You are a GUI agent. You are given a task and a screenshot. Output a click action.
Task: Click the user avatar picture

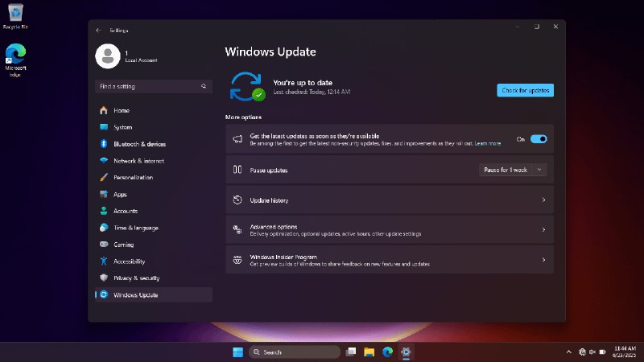click(108, 56)
